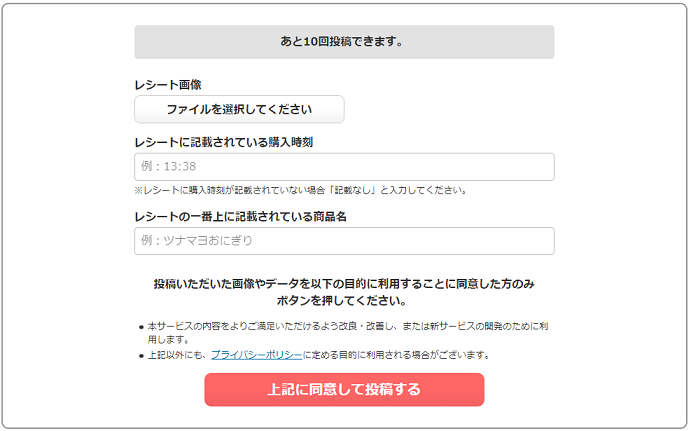
Task: Focus the purchase time field (例：13:38)
Action: (x=344, y=167)
